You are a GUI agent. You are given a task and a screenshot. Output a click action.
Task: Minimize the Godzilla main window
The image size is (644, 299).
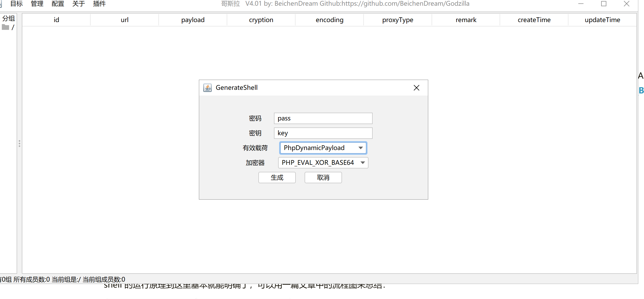[581, 4]
